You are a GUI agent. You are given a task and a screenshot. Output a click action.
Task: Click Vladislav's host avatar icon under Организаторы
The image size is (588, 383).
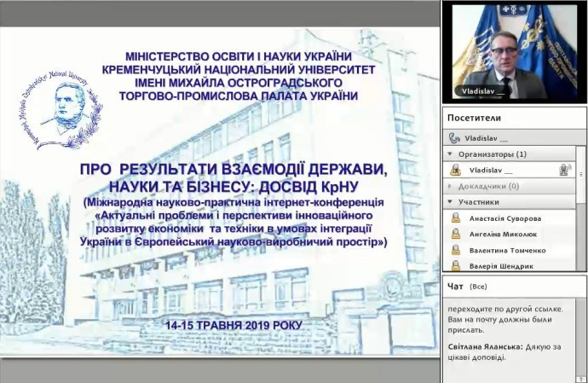(455, 170)
